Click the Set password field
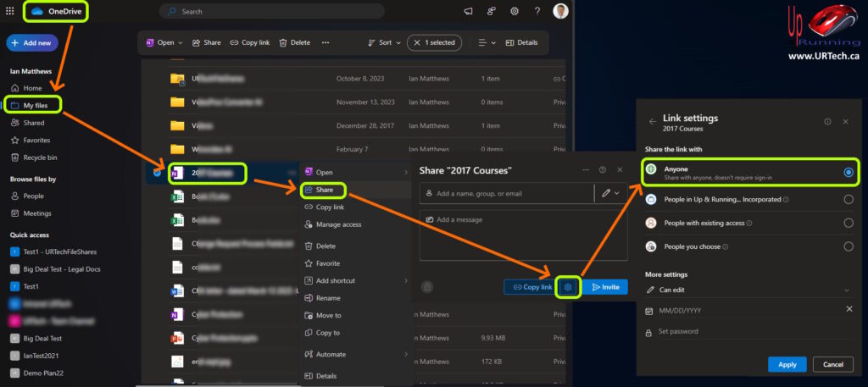Screen dimensions: 868x387 746,331
